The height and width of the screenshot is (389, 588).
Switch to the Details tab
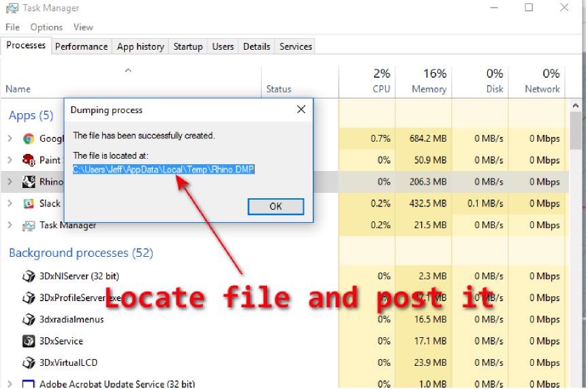256,46
